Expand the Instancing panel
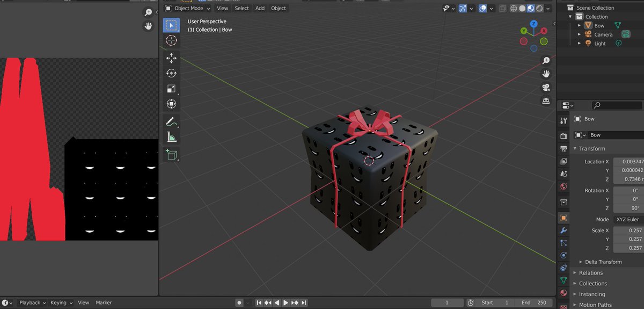This screenshot has height=309, width=644. pos(575,294)
